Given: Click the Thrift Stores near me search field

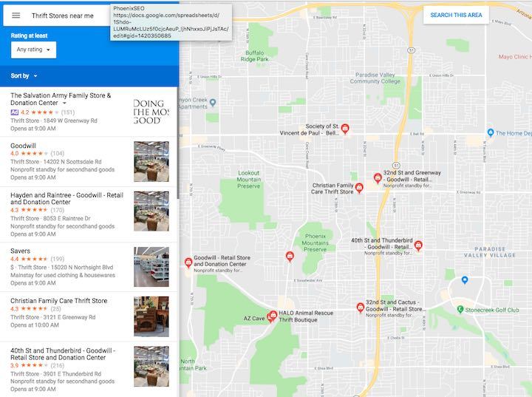Looking at the screenshot, I should point(63,16).
